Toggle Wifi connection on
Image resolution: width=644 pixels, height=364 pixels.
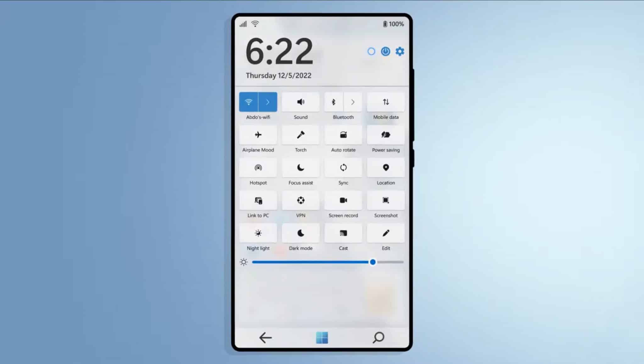tap(249, 102)
